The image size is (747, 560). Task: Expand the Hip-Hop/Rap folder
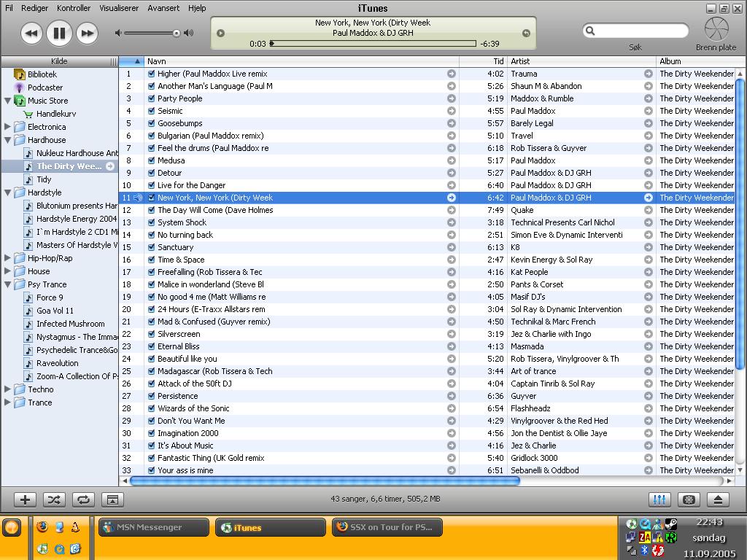point(7,258)
